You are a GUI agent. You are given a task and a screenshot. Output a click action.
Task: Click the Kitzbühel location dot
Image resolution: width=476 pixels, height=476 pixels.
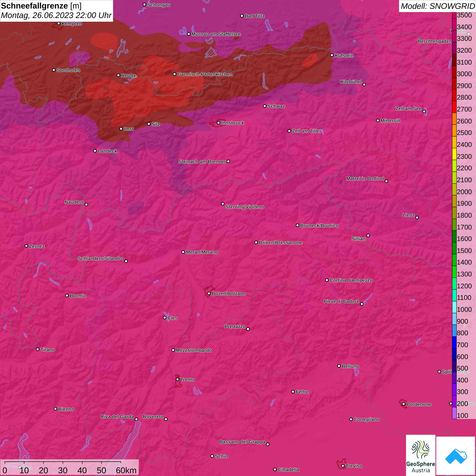click(364, 85)
